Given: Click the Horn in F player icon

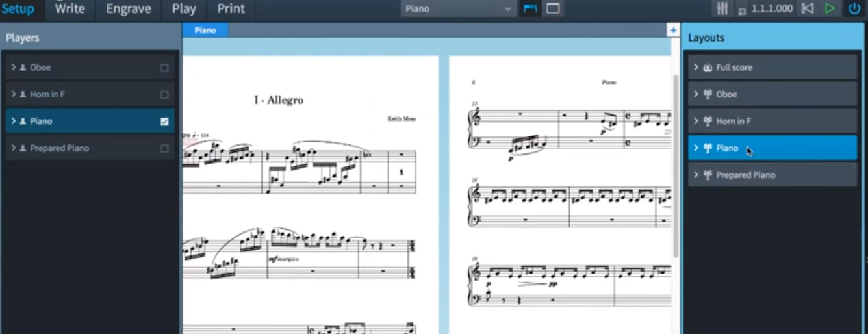Looking at the screenshot, I should (23, 94).
